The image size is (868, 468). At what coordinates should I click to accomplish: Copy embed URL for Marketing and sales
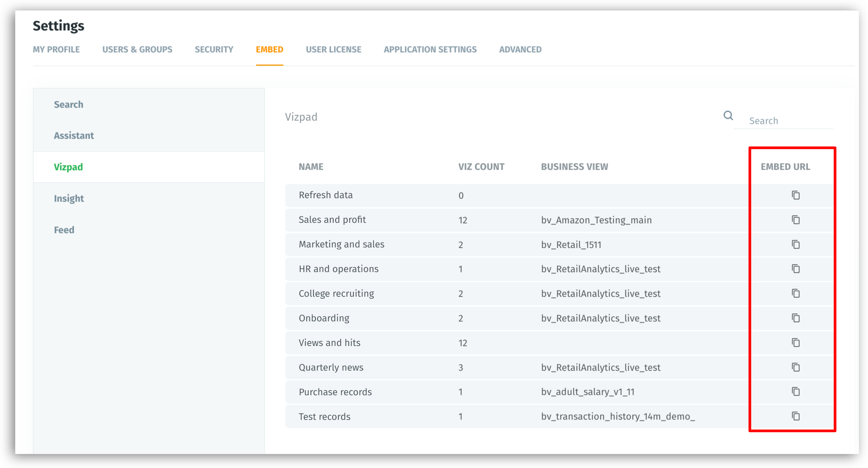(x=796, y=244)
